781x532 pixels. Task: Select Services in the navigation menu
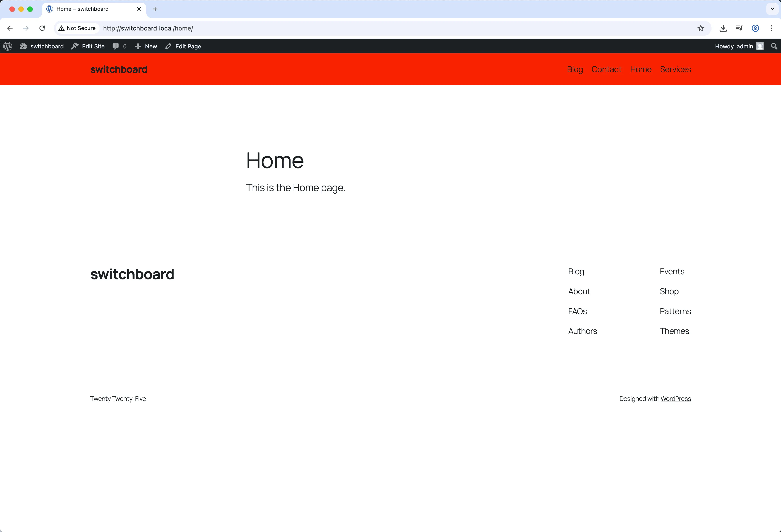coord(675,69)
